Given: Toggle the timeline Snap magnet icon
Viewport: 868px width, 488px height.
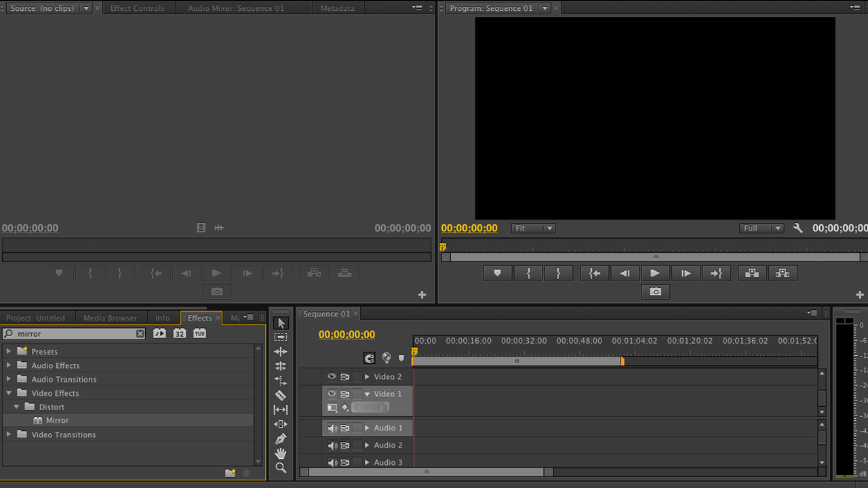Looking at the screenshot, I should [370, 358].
